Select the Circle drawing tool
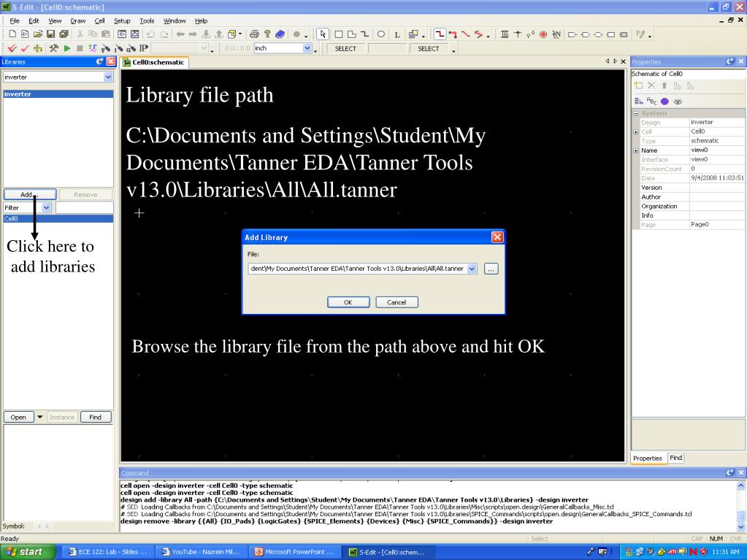This screenshot has width=747, height=560. (x=381, y=34)
